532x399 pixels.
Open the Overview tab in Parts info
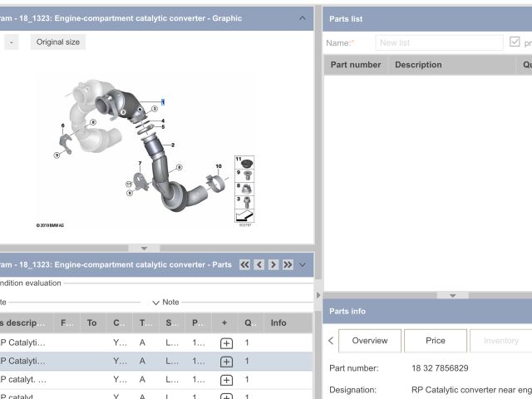[369, 341]
